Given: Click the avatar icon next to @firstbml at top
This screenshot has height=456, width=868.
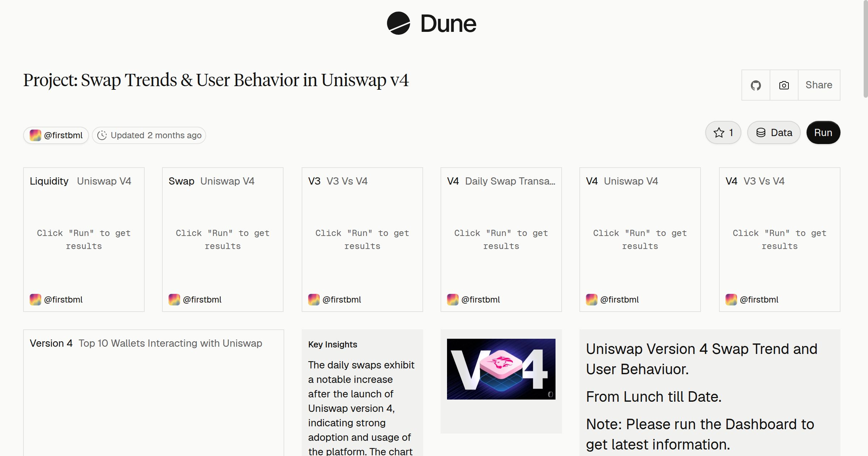Looking at the screenshot, I should coord(35,135).
